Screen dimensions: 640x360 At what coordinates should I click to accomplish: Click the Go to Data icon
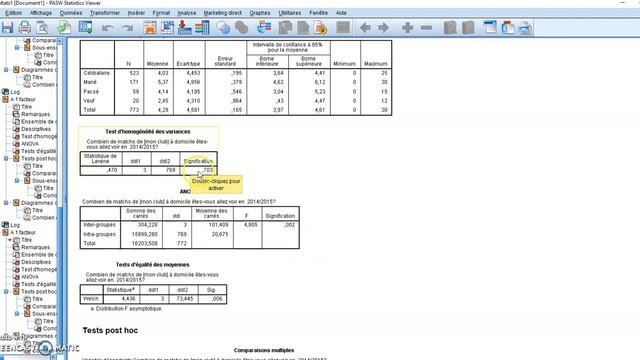pos(150,28)
